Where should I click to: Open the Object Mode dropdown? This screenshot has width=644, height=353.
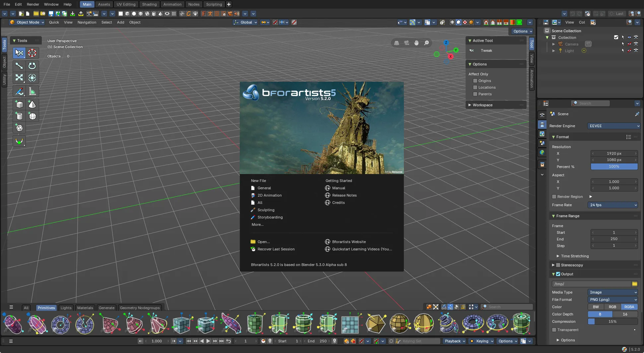coord(27,22)
